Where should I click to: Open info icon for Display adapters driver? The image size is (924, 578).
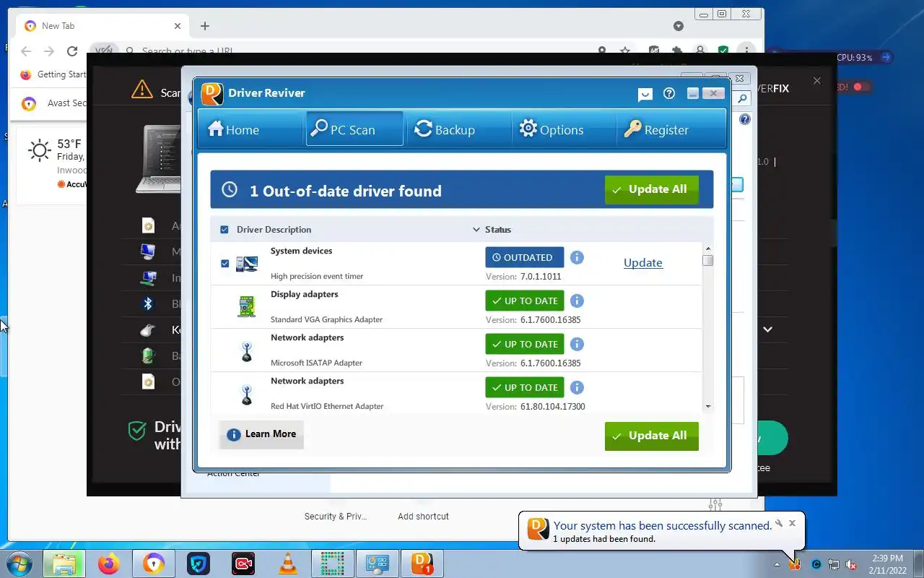[x=577, y=301]
